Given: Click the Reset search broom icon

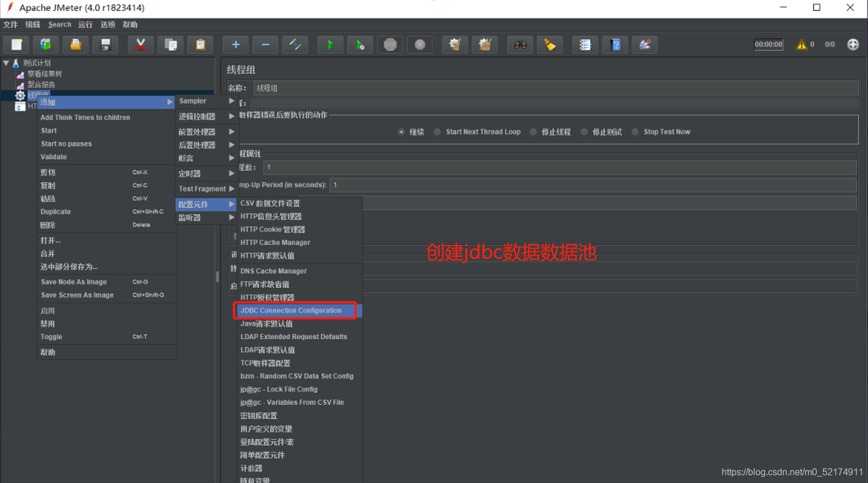Looking at the screenshot, I should point(550,45).
